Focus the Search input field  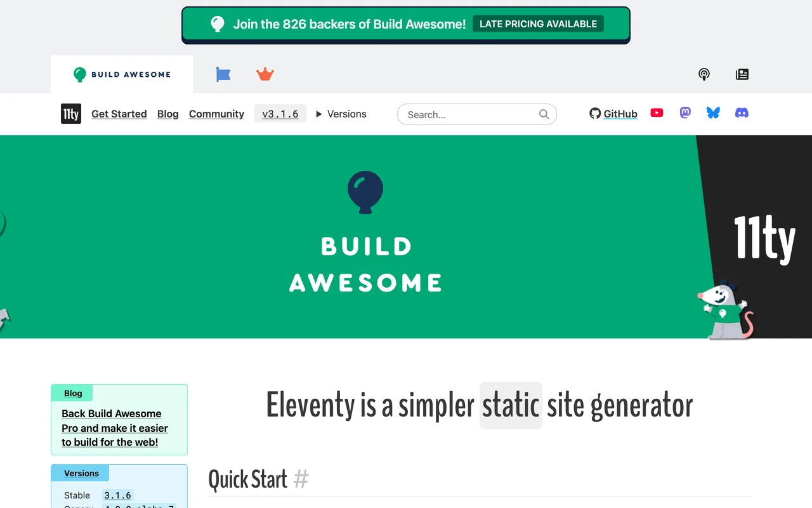[477, 114]
